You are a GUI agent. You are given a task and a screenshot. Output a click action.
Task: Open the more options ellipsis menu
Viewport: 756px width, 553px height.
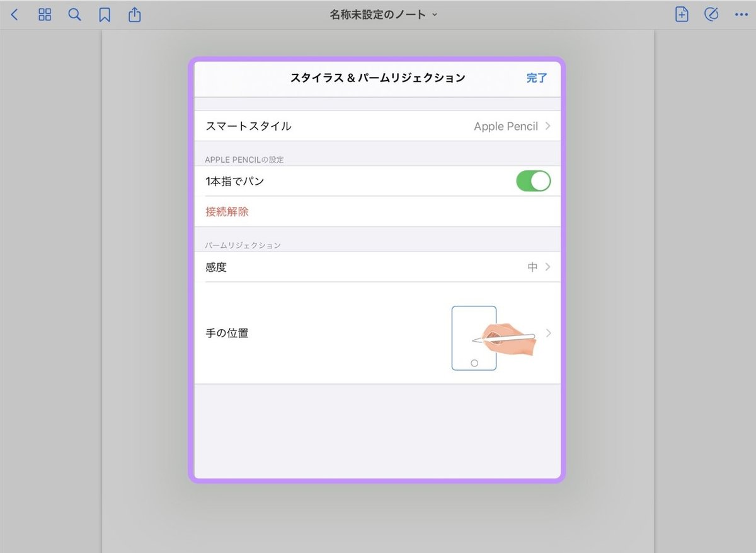click(x=742, y=14)
